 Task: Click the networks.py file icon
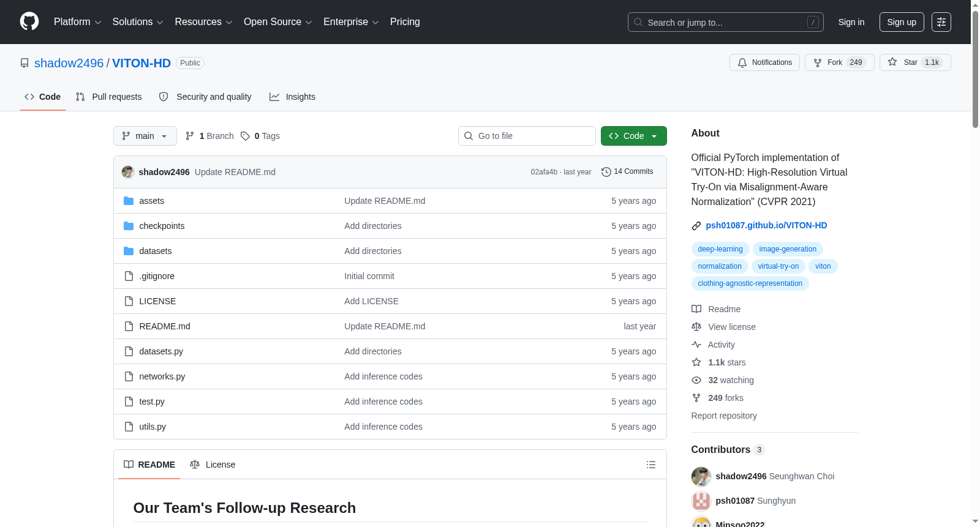point(129,376)
